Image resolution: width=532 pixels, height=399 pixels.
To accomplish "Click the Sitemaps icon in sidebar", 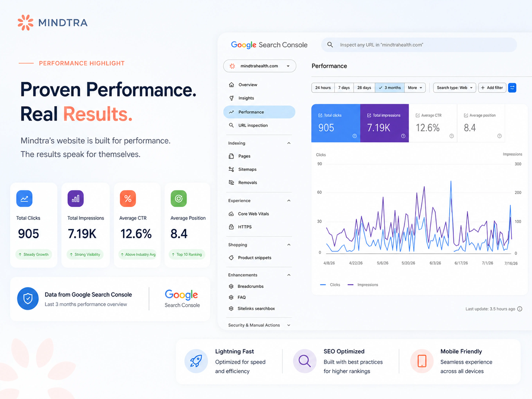I will [231, 169].
